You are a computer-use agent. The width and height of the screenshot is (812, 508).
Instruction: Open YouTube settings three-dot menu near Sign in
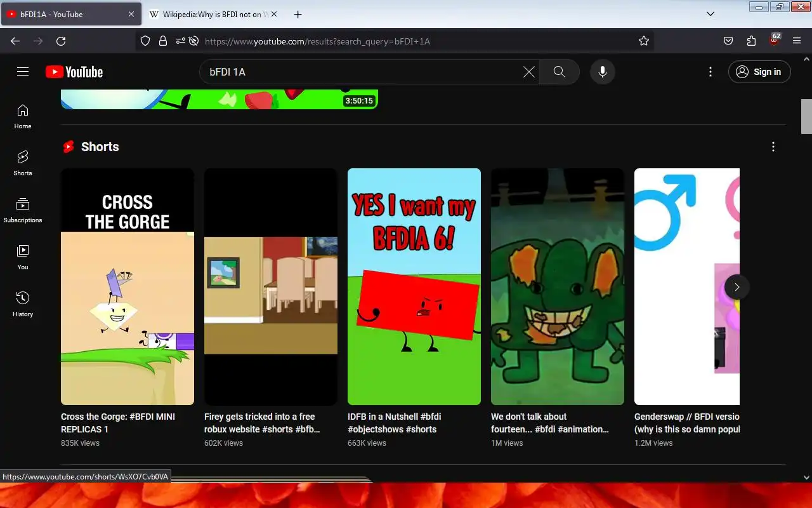click(x=710, y=72)
